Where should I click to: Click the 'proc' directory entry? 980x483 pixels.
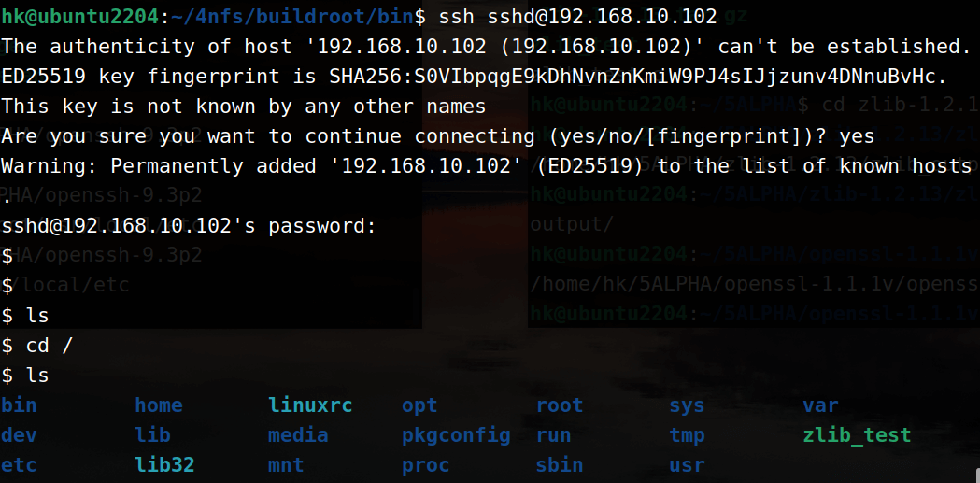tap(425, 465)
